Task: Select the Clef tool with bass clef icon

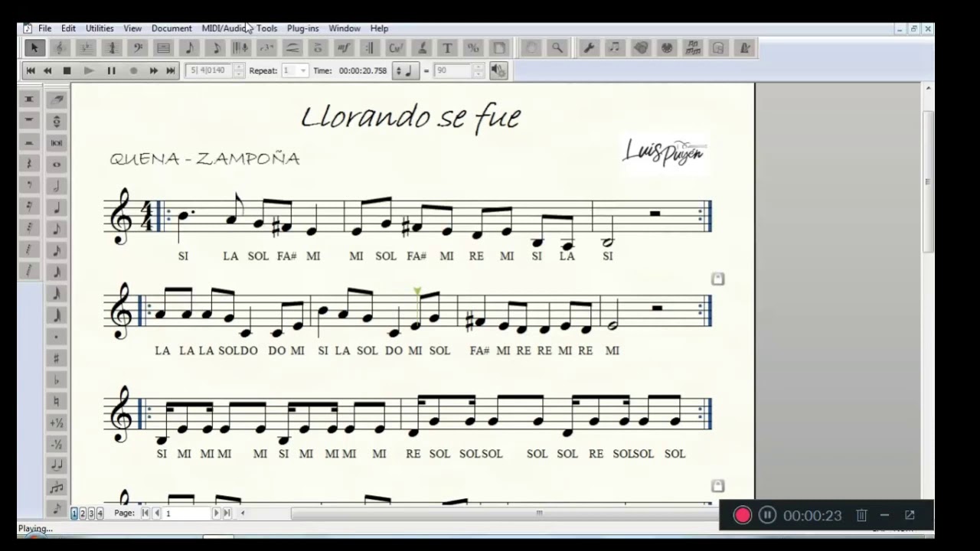Action: point(138,48)
